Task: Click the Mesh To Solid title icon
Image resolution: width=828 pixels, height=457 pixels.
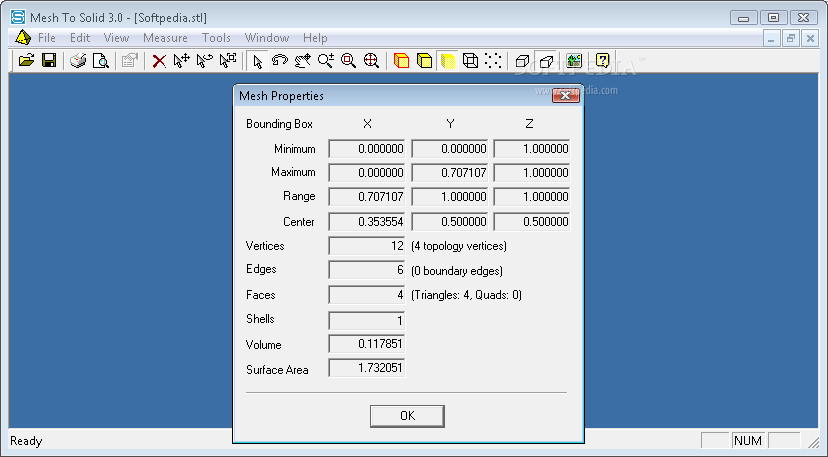Action: 18,17
